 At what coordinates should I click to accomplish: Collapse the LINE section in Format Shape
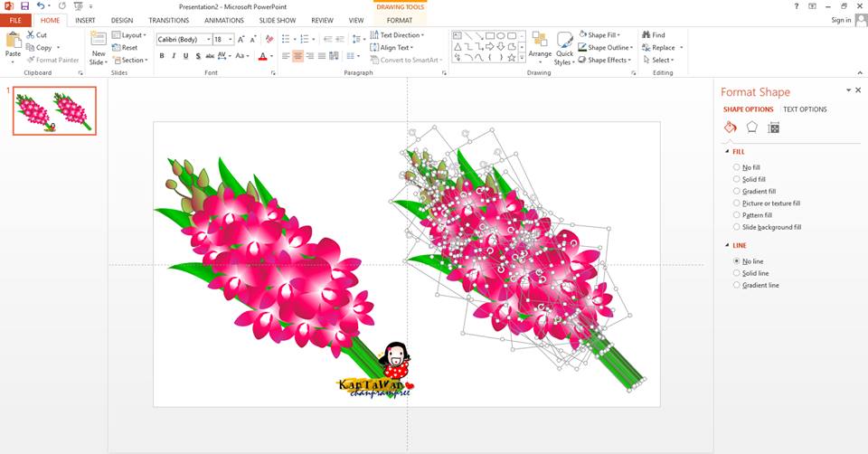point(727,245)
